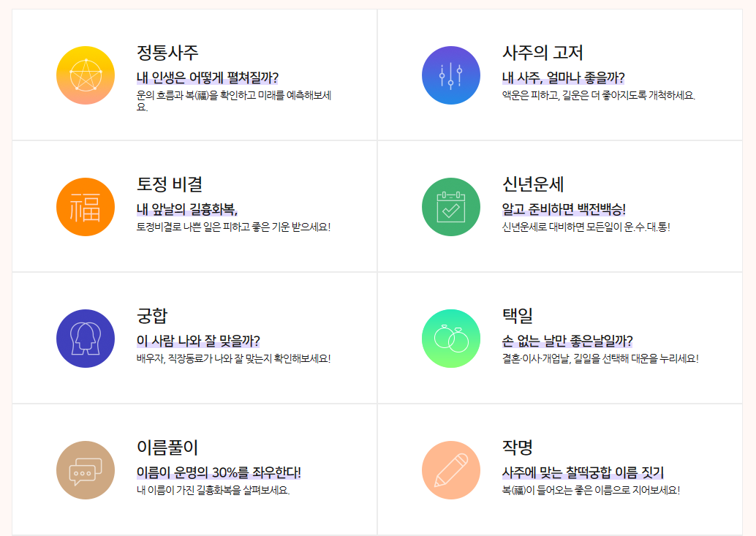Viewport: 756px width, 536px height.
Task: Click the 작명 pencil icon
Action: (x=451, y=470)
